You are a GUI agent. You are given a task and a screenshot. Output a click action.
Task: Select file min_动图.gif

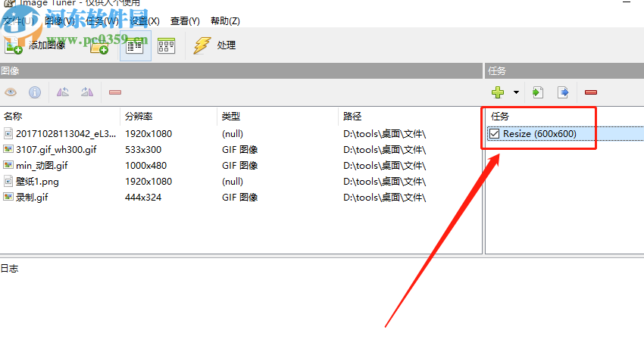point(42,166)
